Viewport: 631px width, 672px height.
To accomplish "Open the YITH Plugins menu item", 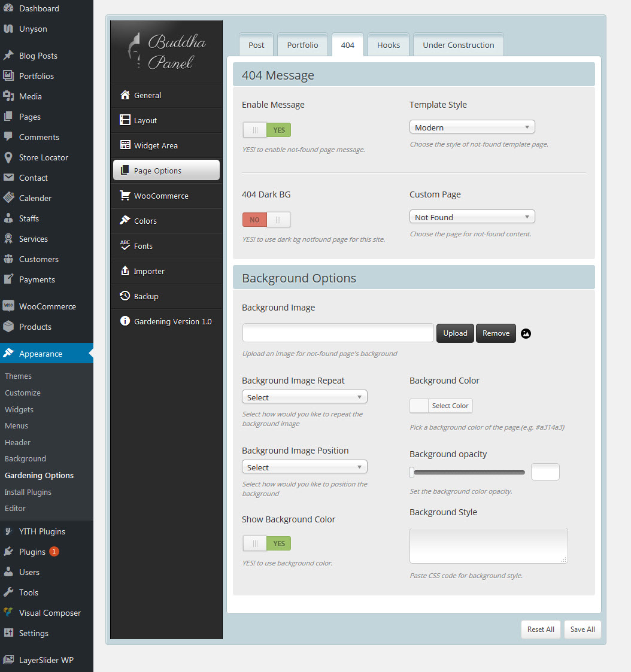I will tap(46, 531).
